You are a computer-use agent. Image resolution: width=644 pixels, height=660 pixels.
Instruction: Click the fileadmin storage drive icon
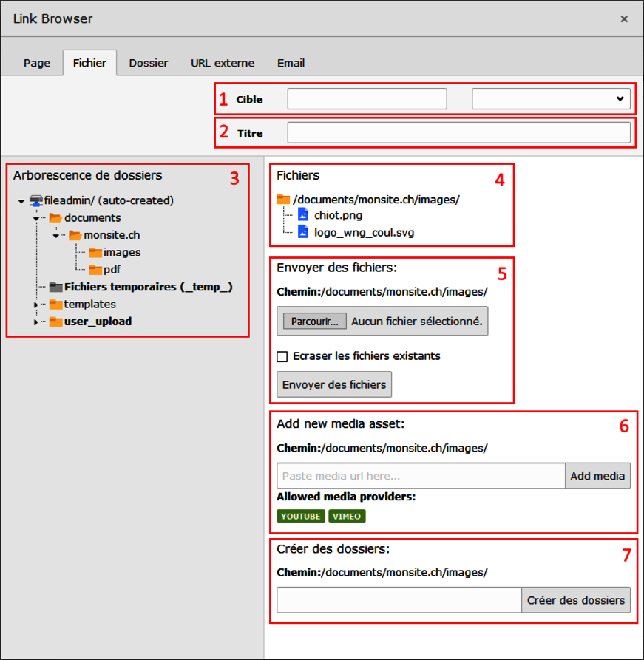coord(36,200)
